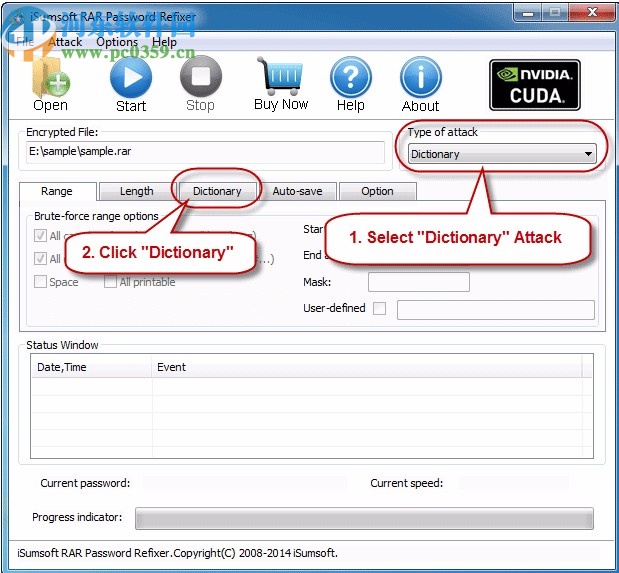Expand the Type of attack dropdown
This screenshot has height=573, width=619.
tap(502, 154)
